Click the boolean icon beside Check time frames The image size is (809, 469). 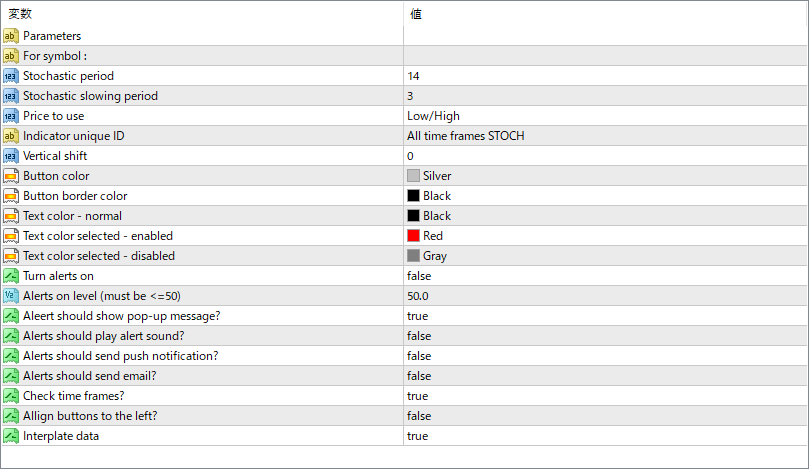pos(10,396)
